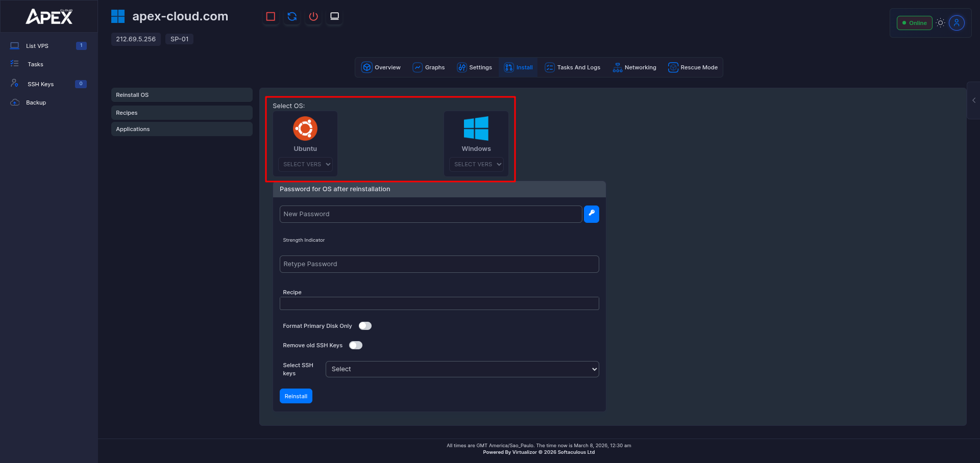Click the red stop VPS icon
Viewport: 980px width, 463px height.
click(271, 17)
